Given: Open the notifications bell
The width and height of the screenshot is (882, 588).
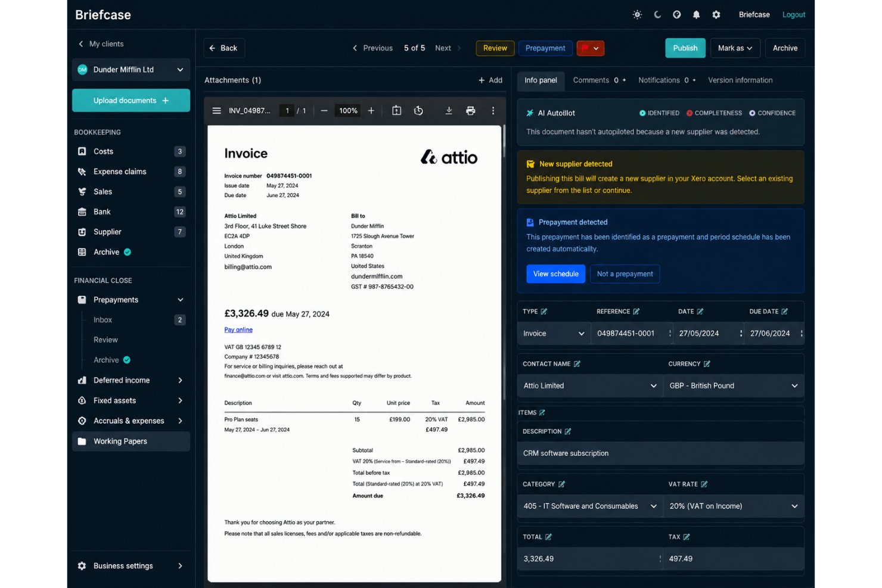Looking at the screenshot, I should pyautogui.click(x=696, y=15).
